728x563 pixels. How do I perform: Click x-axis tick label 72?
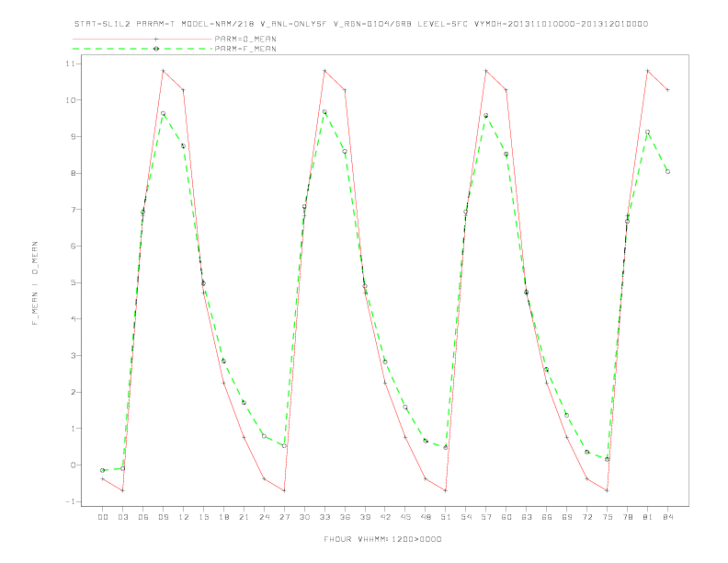click(587, 517)
